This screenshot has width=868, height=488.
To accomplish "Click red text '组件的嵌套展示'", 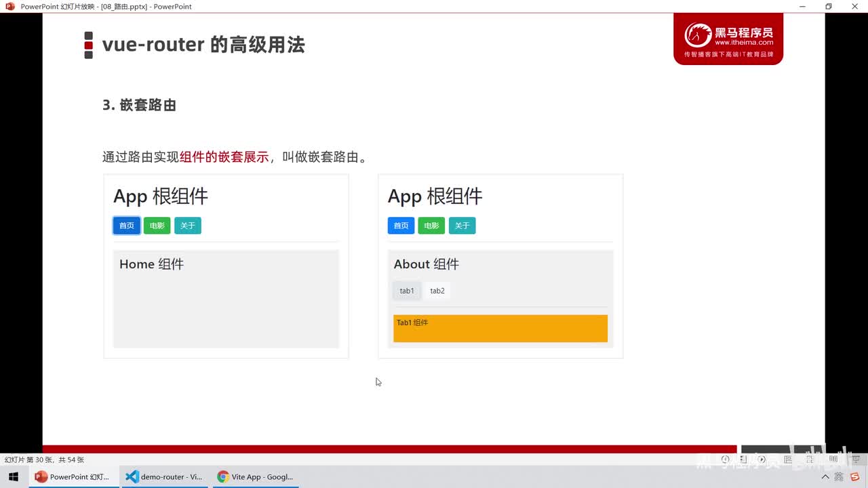I will pos(224,157).
